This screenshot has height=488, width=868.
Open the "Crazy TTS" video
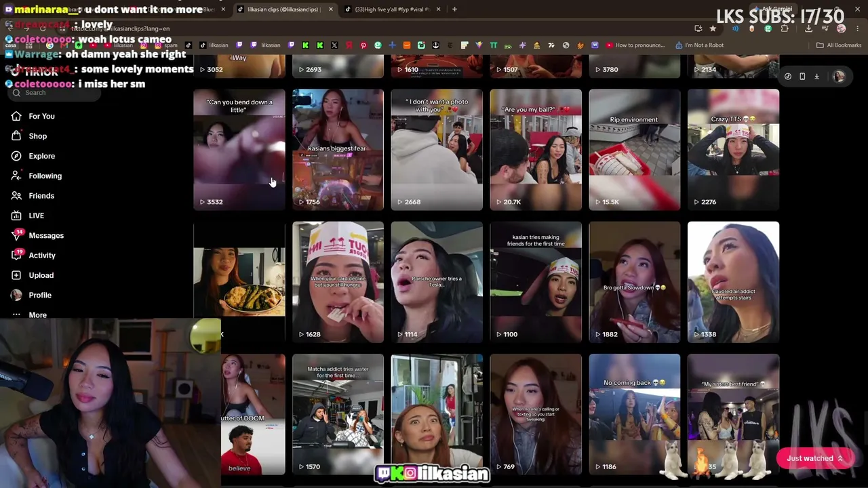pos(733,150)
